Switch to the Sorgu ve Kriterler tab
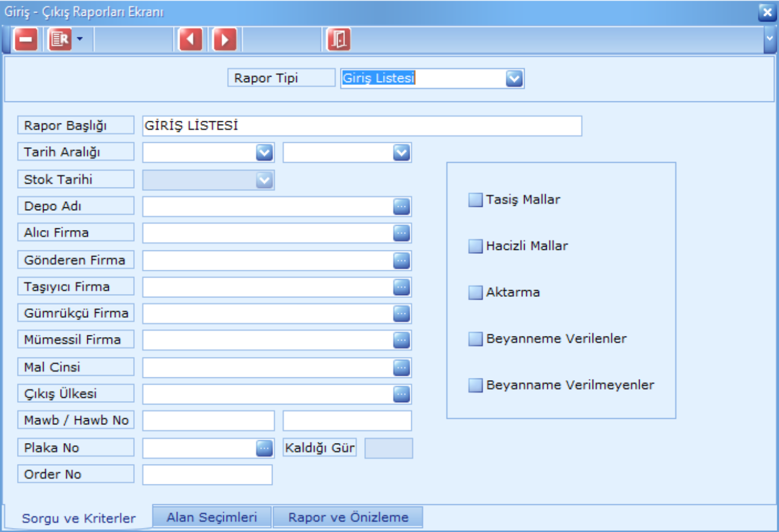 pos(79,518)
